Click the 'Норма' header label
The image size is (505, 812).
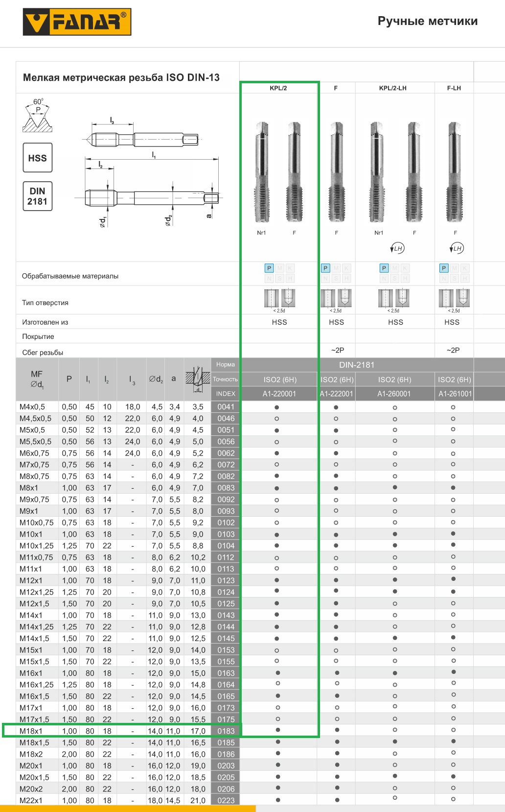point(226,364)
